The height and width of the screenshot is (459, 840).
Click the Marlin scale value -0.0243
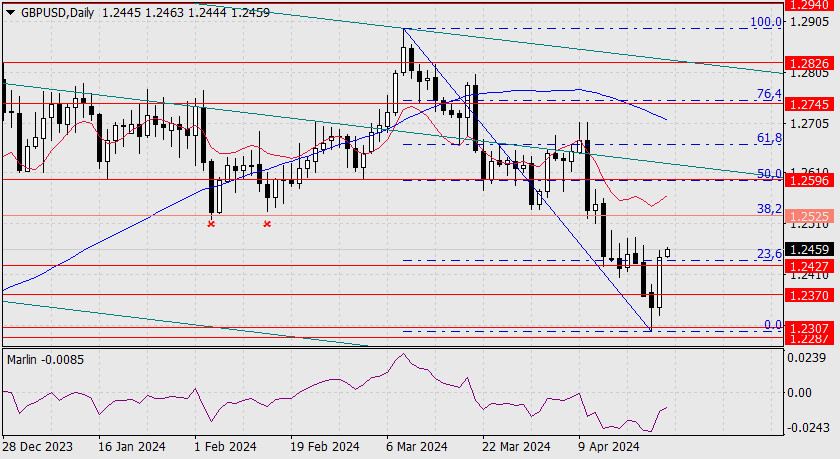(x=808, y=428)
